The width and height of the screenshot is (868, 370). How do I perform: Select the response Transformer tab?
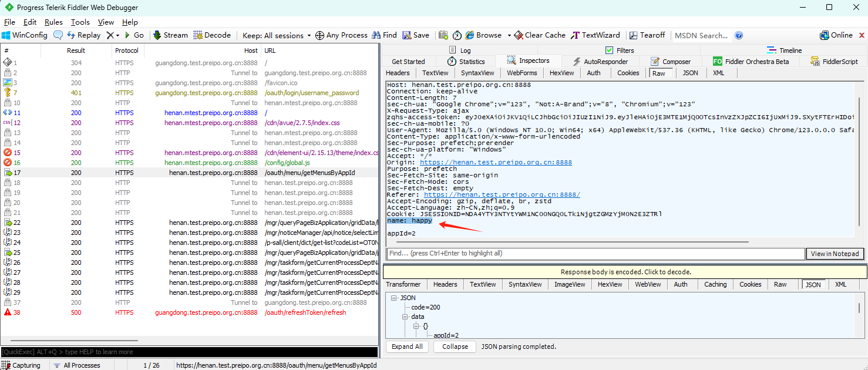403,284
